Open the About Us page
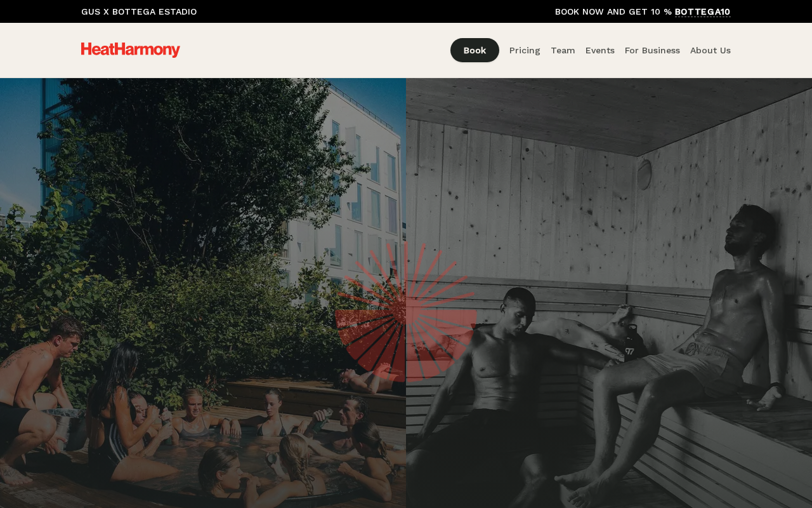The width and height of the screenshot is (812, 508). (x=710, y=50)
